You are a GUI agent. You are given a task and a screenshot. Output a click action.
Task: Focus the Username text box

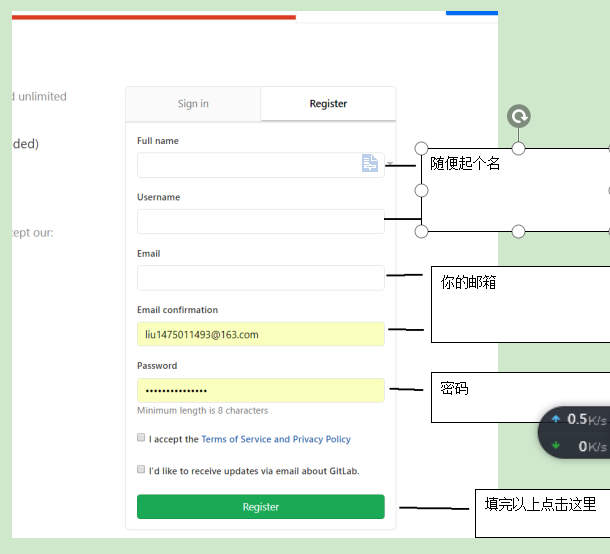(x=261, y=221)
